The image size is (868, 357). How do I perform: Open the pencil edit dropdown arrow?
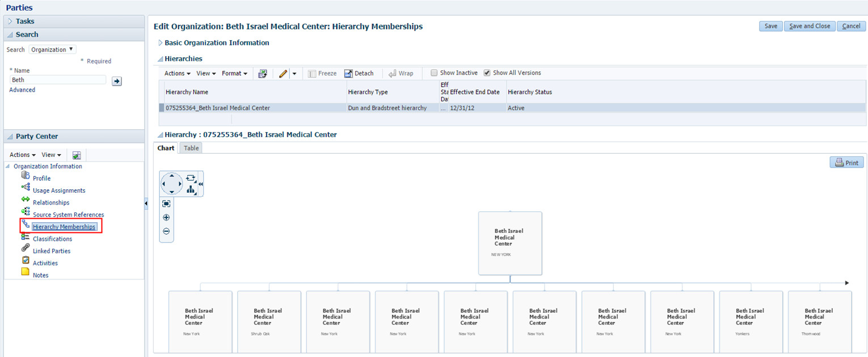tap(294, 74)
